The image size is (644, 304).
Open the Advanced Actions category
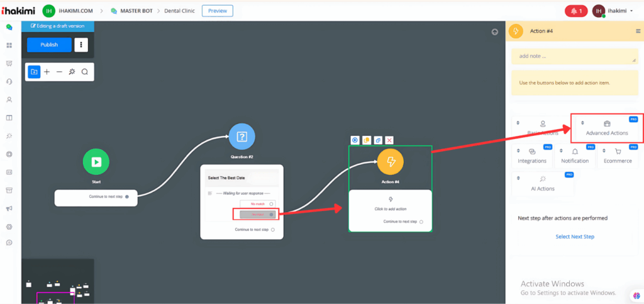point(607,128)
